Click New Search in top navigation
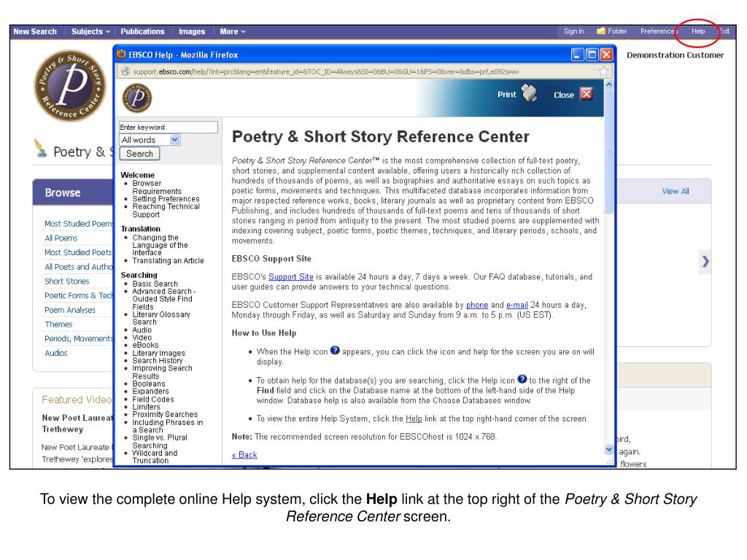Image resolution: width=747 pixels, height=560 pixels. pos(35,31)
